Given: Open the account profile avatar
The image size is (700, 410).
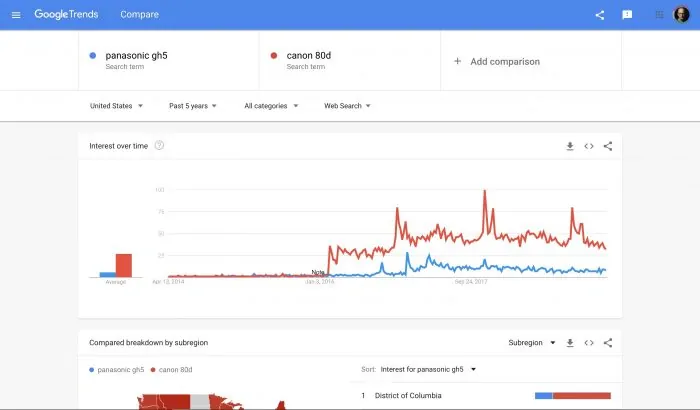Looking at the screenshot, I should (681, 15).
